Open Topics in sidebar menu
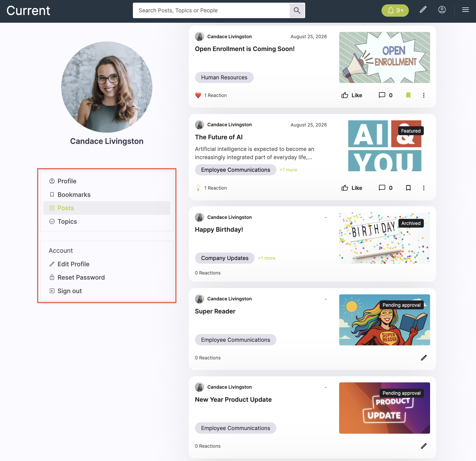 click(107, 222)
